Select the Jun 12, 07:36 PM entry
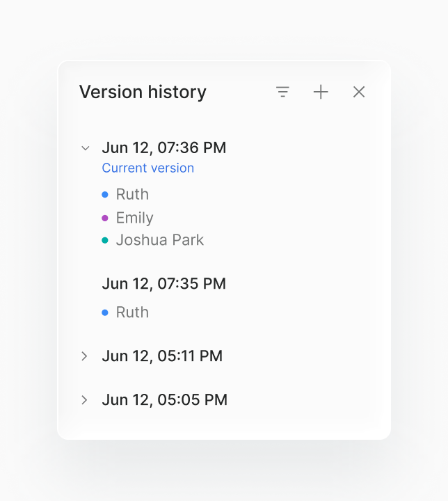 coord(164,148)
